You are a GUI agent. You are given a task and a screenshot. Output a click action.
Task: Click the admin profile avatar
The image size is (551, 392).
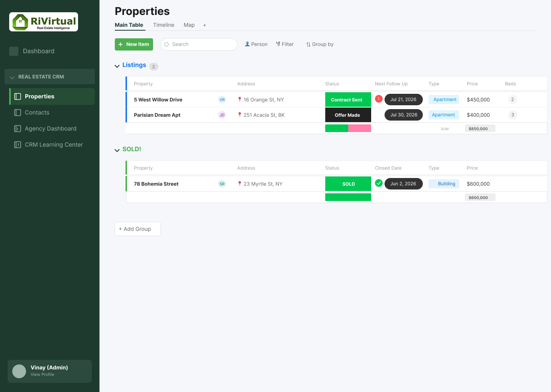click(19, 371)
